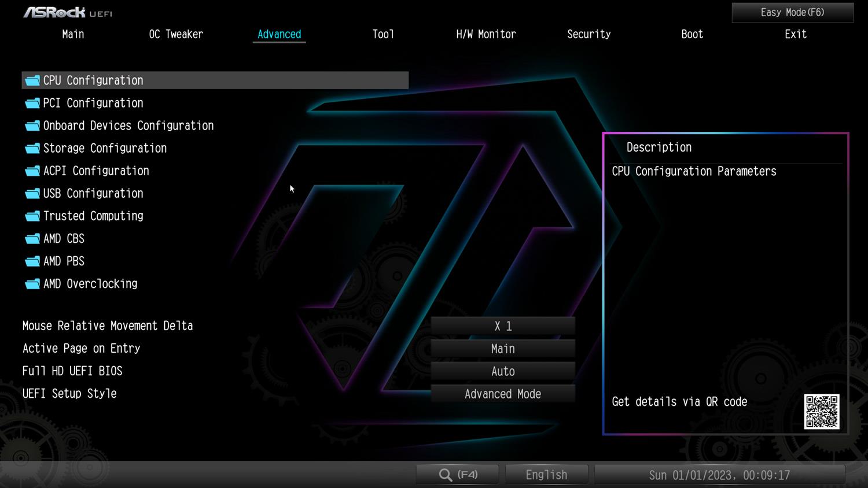Click the Trusted Computing folder icon
868x488 pixels.
[x=32, y=216]
